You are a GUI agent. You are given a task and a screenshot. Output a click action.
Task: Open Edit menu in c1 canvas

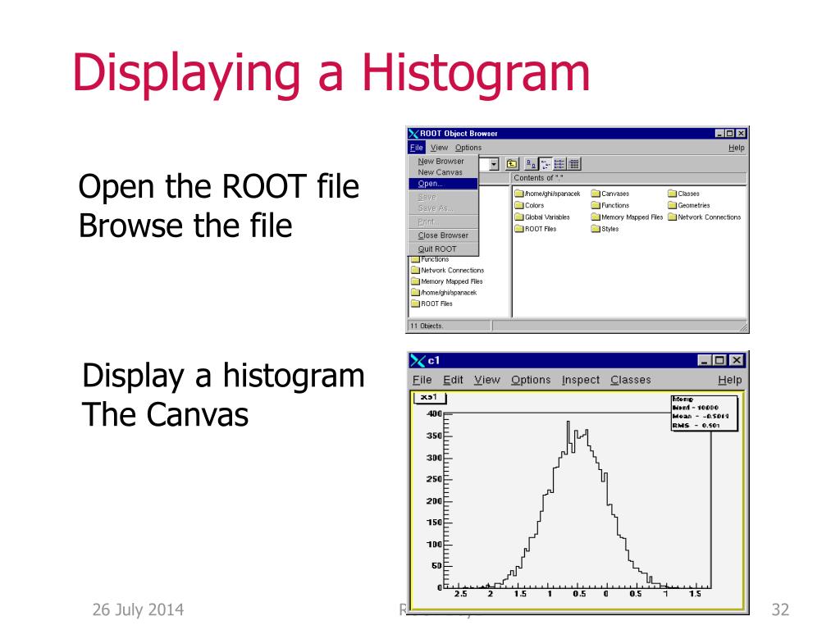[x=453, y=380]
